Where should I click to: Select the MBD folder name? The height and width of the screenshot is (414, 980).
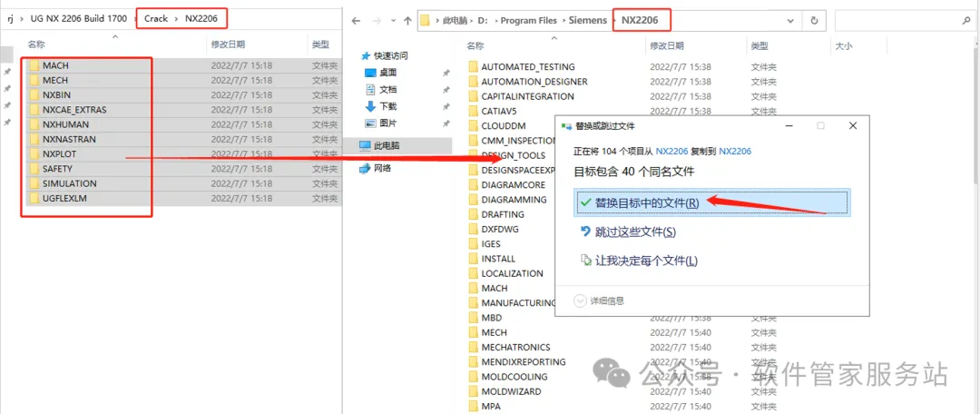pyautogui.click(x=492, y=318)
